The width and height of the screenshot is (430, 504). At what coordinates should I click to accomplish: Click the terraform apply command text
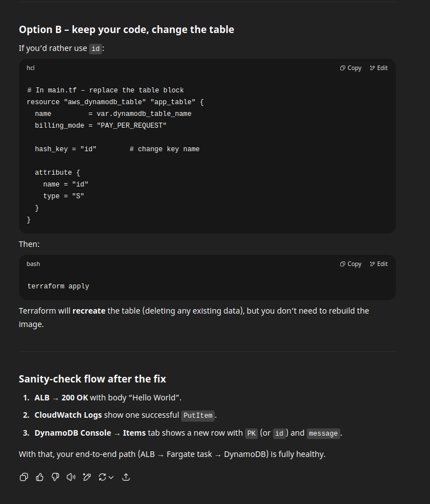click(58, 286)
